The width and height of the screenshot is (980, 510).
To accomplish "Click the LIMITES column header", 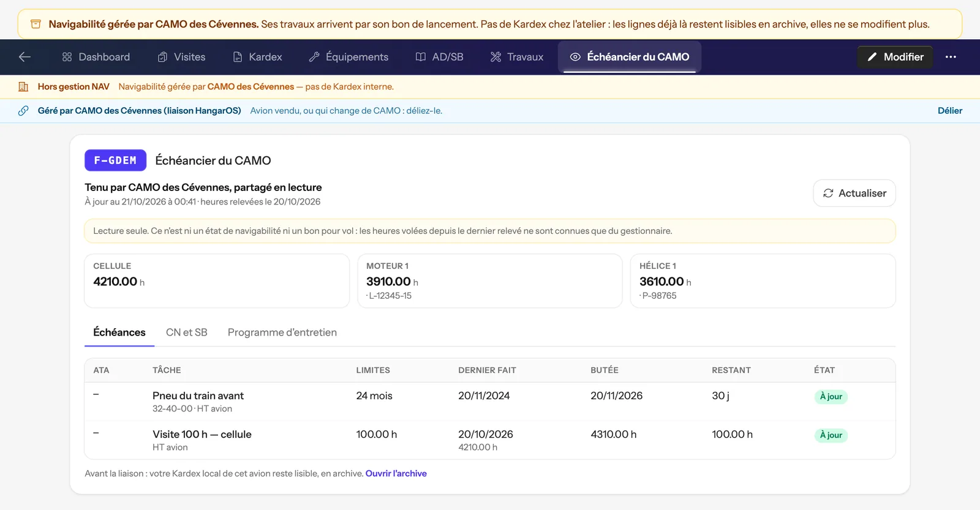I will (x=373, y=370).
